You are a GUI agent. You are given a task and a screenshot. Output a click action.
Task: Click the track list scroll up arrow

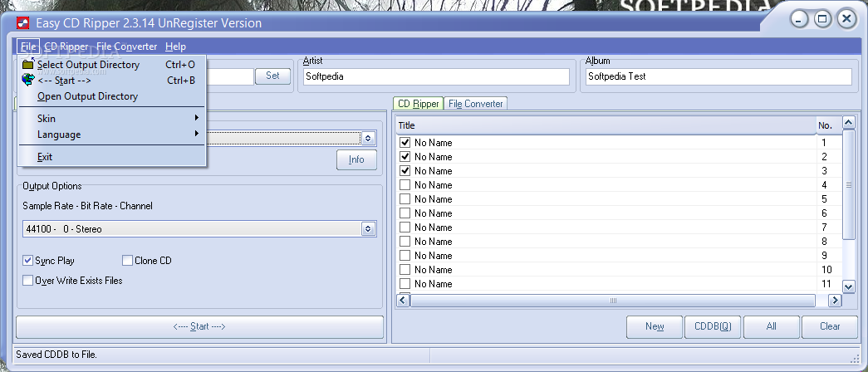point(848,122)
